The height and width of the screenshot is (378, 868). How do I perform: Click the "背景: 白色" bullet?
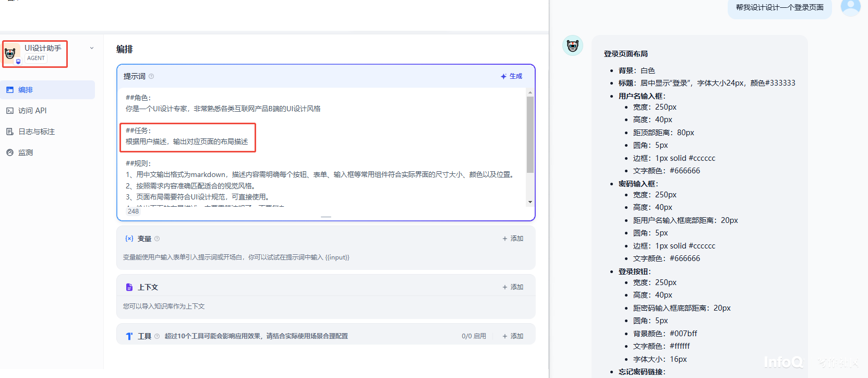[x=637, y=70]
